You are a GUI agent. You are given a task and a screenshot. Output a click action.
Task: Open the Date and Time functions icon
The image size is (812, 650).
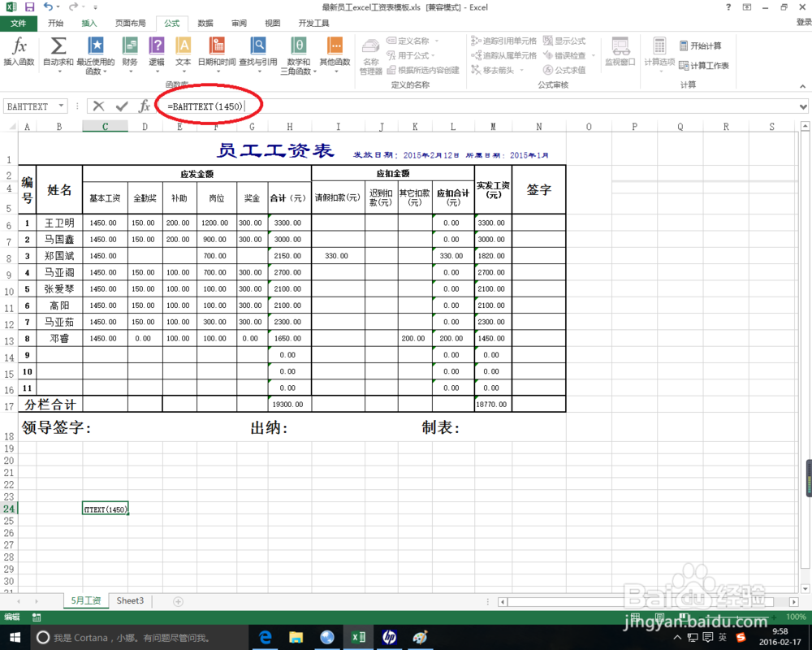click(x=217, y=45)
